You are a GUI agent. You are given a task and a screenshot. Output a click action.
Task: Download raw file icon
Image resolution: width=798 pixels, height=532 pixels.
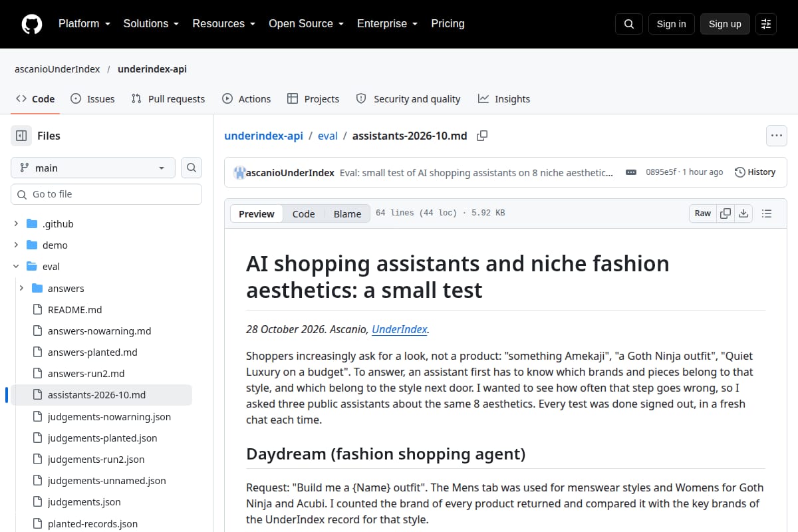point(743,213)
